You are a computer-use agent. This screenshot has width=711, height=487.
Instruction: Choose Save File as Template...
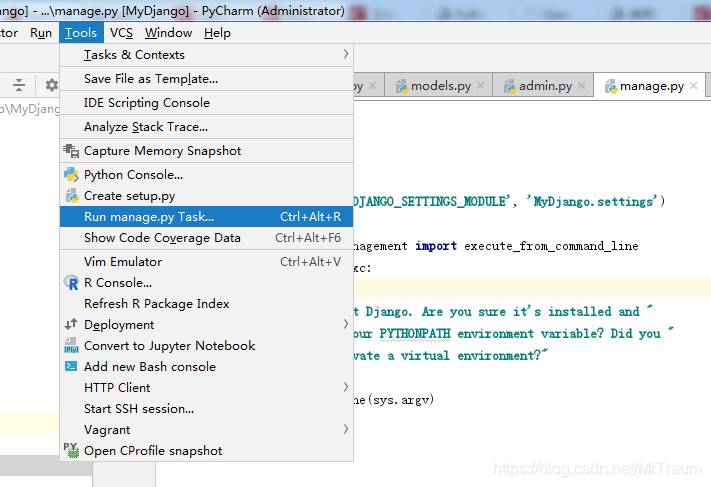(x=206, y=79)
